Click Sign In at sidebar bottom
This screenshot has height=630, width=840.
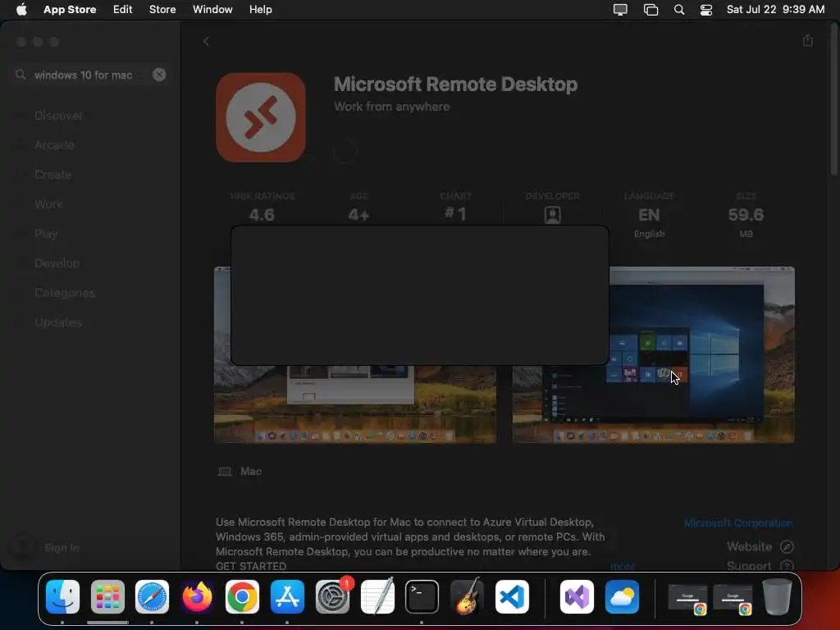[x=62, y=547]
